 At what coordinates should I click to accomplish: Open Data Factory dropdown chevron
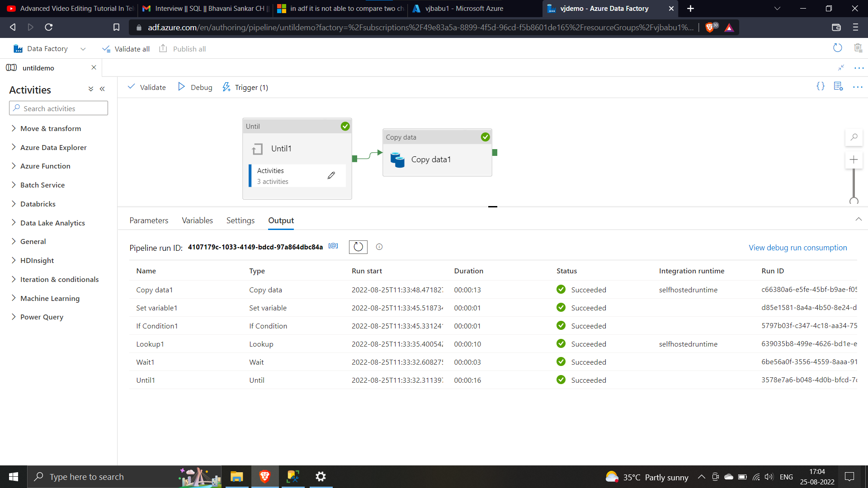(x=83, y=49)
